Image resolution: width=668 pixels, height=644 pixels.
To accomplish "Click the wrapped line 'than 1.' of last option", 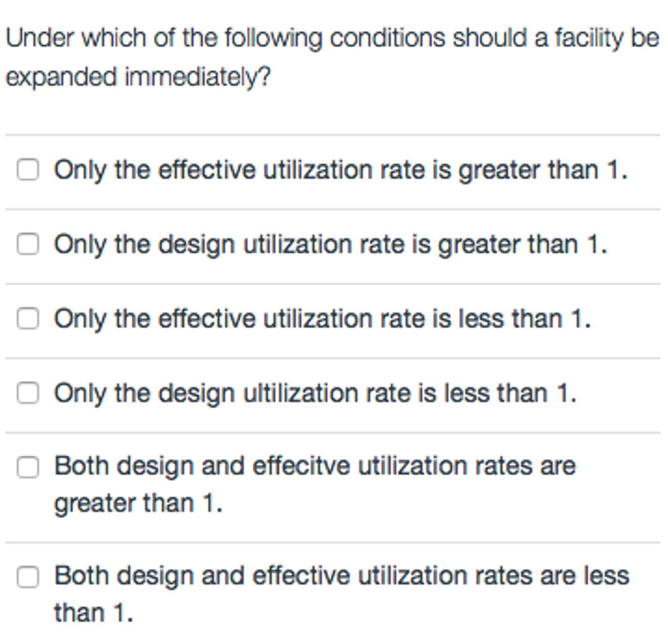I will 93,613.
